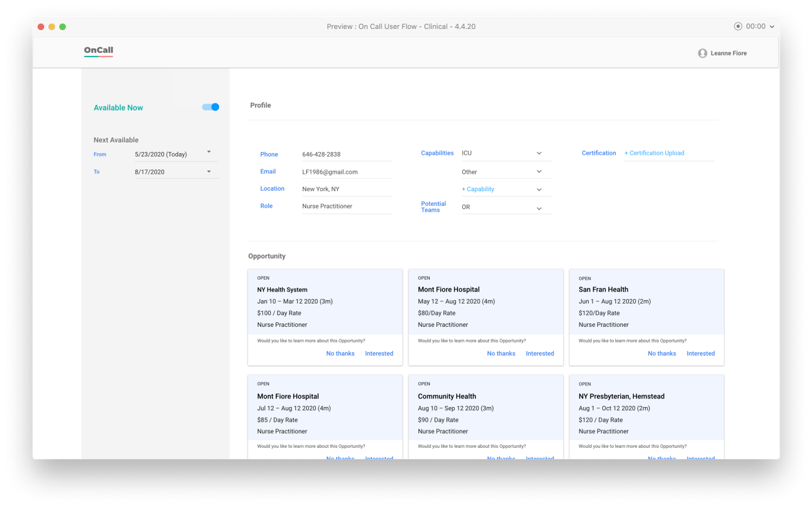This screenshot has width=812, height=508.
Task: Toggle the Available Now switch
Action: coord(211,107)
